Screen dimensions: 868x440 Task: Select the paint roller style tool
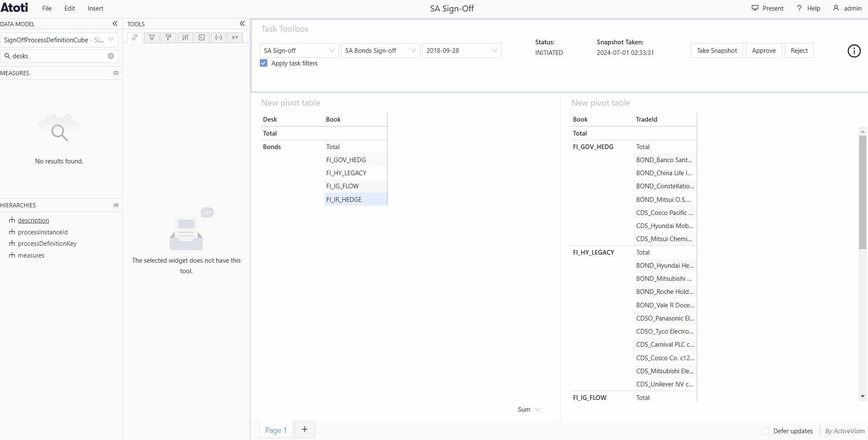coord(168,38)
